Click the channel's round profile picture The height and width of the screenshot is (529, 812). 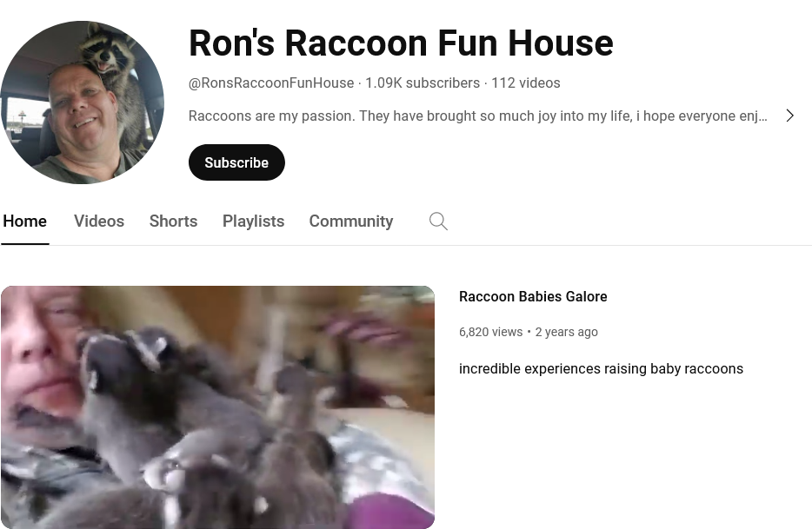pos(83,102)
